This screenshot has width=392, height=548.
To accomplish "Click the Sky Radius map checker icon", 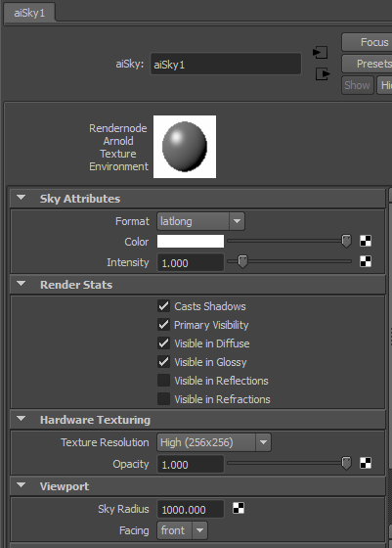I will pos(239,508).
